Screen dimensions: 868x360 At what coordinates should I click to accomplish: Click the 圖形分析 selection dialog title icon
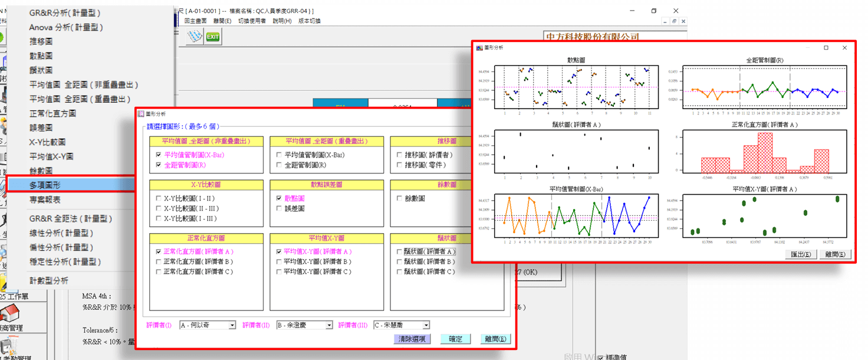[x=141, y=113]
